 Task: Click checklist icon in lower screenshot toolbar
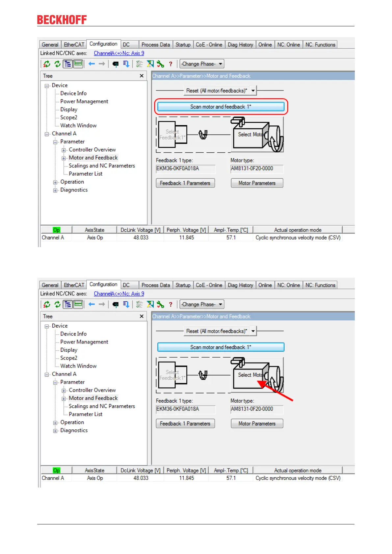[x=140, y=304]
